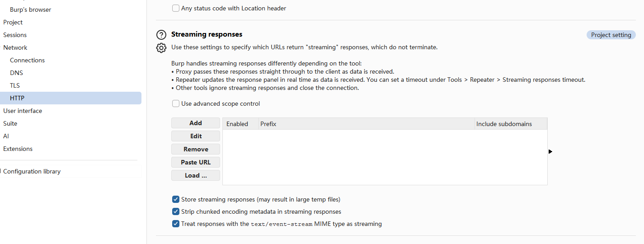Go to DNS settings in sidebar
The height and width of the screenshot is (244, 644).
click(16, 73)
